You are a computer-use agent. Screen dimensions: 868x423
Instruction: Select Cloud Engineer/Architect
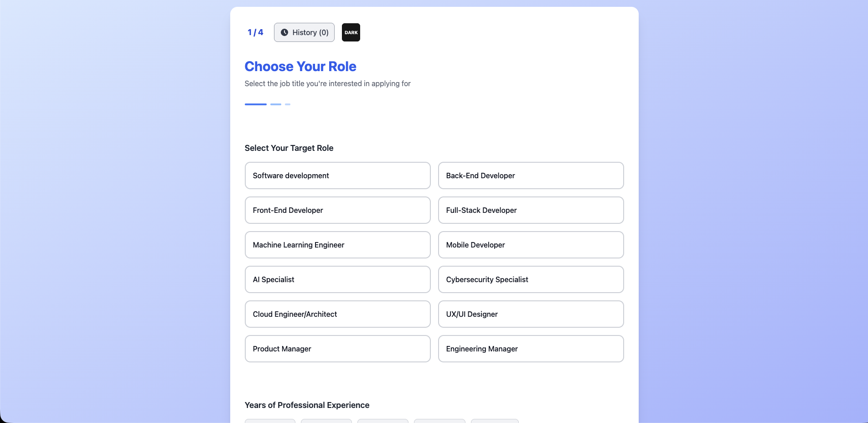coord(337,314)
